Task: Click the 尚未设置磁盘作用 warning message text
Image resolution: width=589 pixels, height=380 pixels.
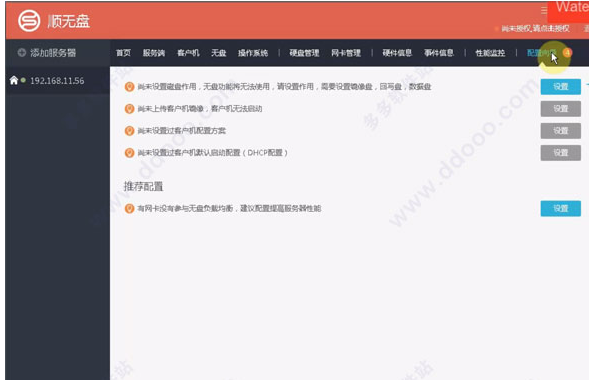Action: point(284,87)
